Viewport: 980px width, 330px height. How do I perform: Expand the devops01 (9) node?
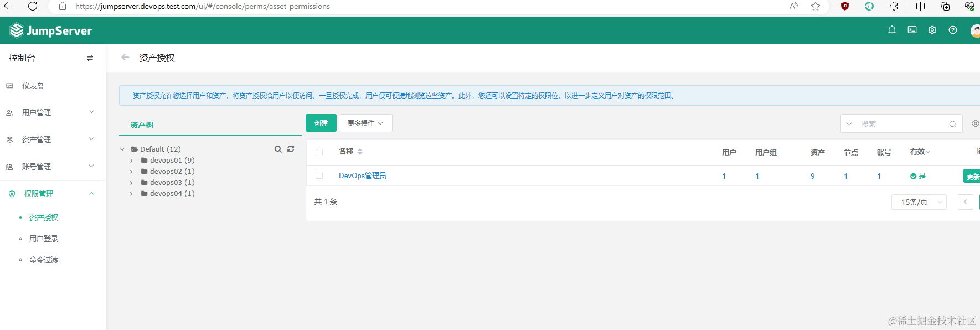[131, 161]
